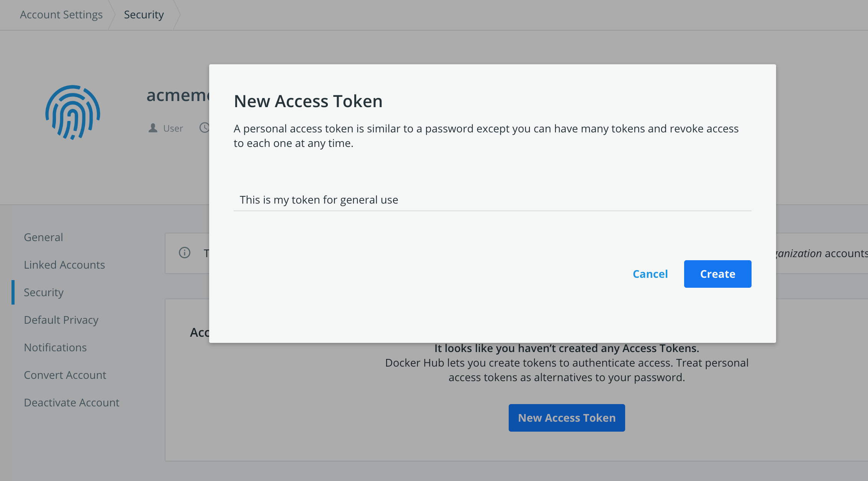Image resolution: width=868 pixels, height=481 pixels.
Task: Click the User label text
Action: click(173, 128)
